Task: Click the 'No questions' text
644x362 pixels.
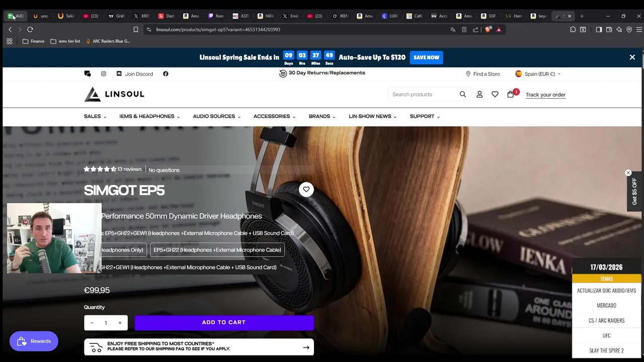Action: 164,170
